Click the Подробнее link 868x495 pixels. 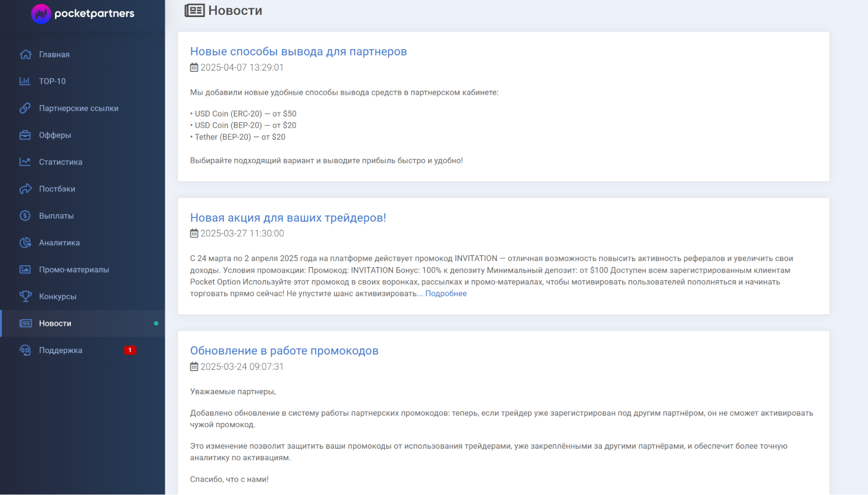(446, 294)
